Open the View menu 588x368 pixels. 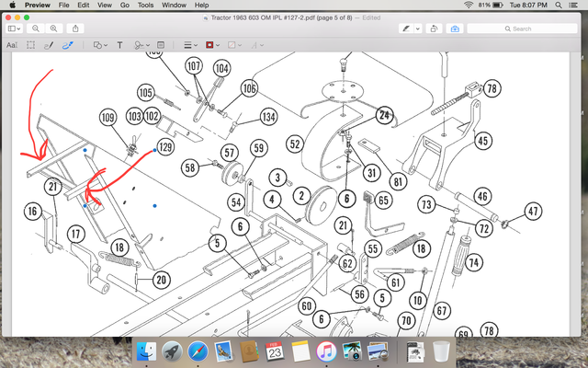click(104, 5)
